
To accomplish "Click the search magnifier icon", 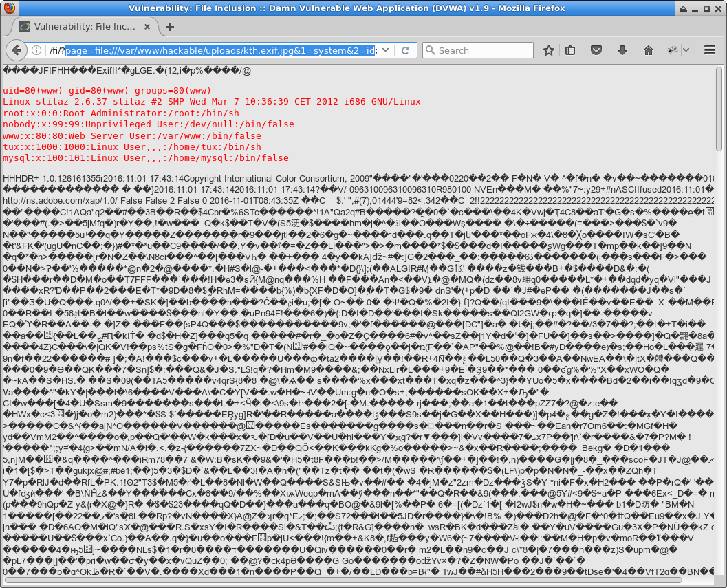I will click(x=431, y=50).
